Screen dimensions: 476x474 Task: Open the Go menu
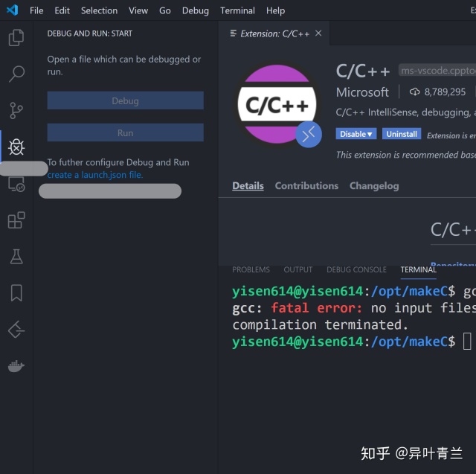[x=165, y=10]
